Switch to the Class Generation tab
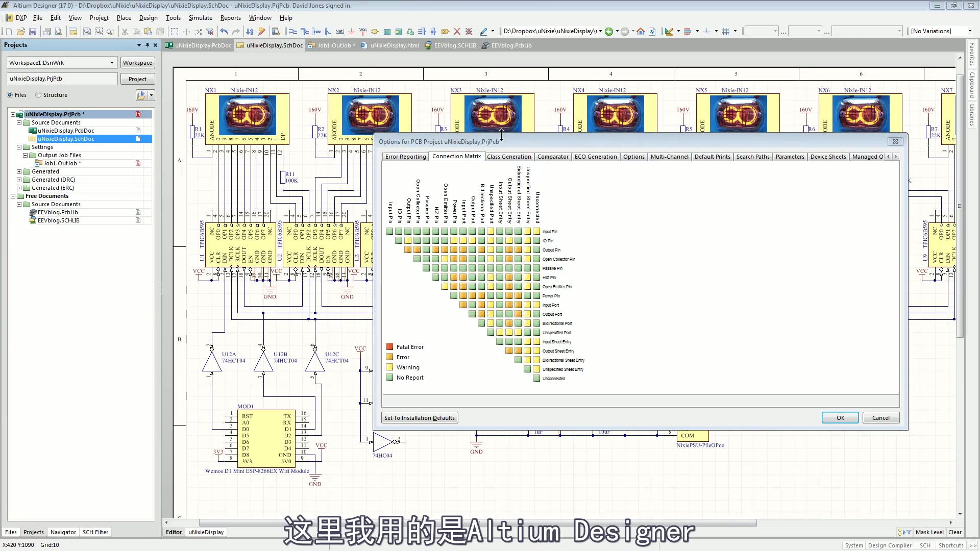This screenshot has height=551, width=980. [509, 157]
